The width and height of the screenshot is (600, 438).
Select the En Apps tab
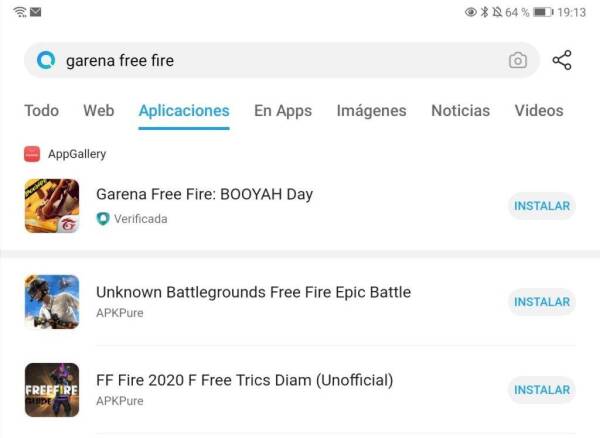click(x=283, y=111)
